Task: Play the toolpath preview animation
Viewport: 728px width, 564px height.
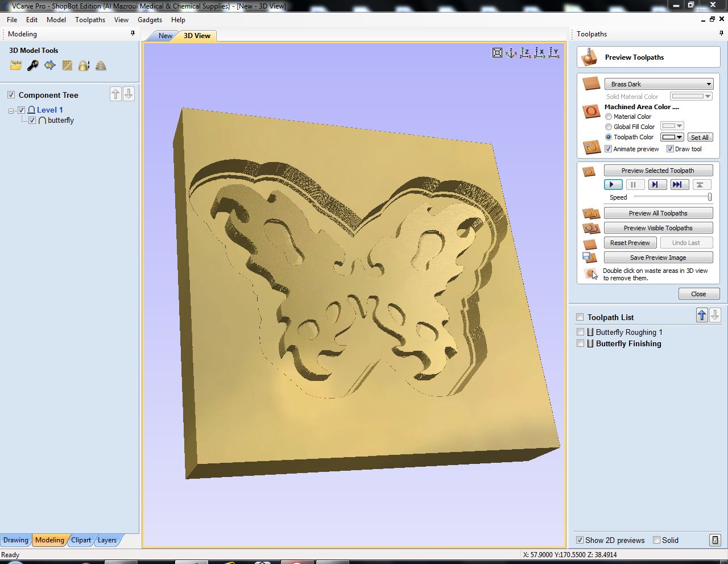Action: tap(613, 184)
